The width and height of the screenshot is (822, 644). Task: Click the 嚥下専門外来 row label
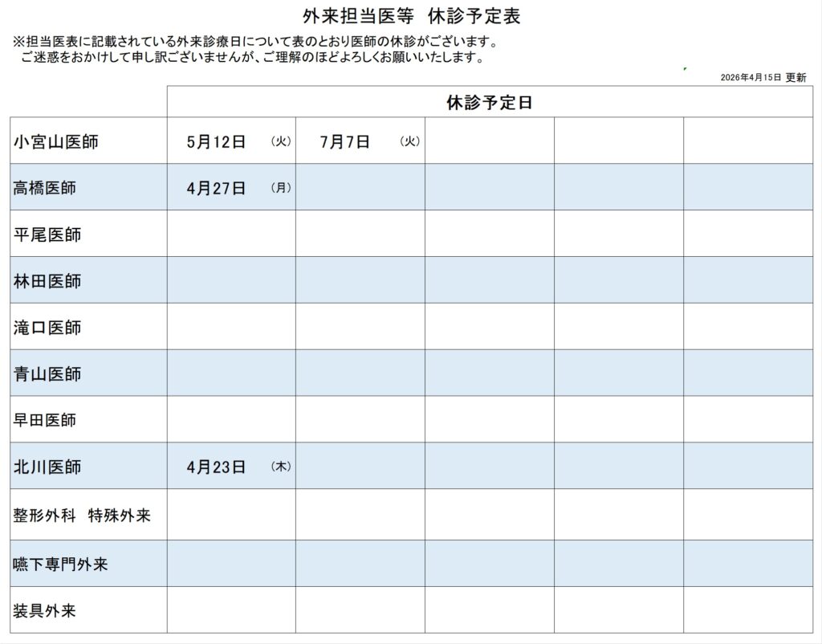(x=60, y=565)
